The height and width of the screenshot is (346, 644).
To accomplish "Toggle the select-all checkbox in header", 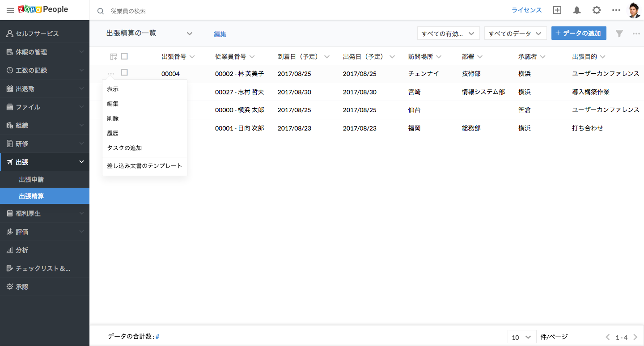I will coord(124,56).
